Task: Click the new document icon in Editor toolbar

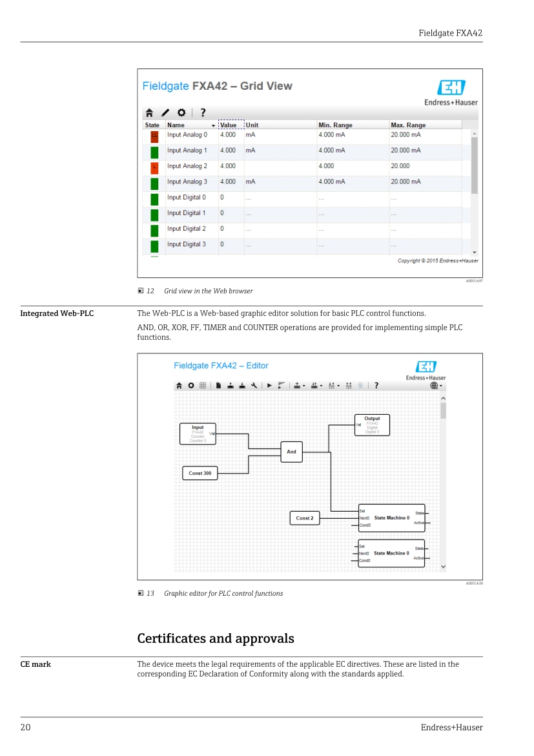Action: [x=218, y=386]
